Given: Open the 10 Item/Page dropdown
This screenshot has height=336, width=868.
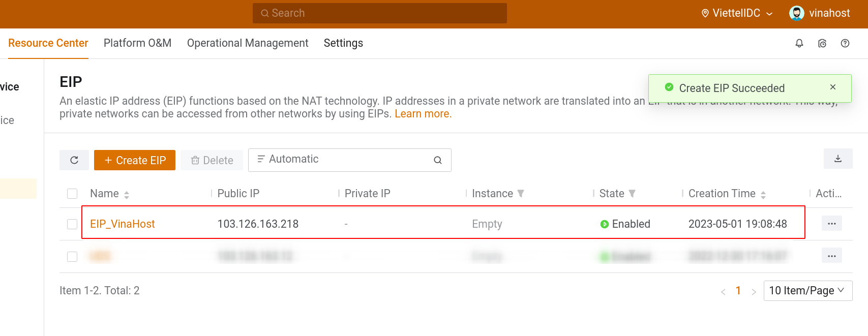Looking at the screenshot, I should (807, 291).
